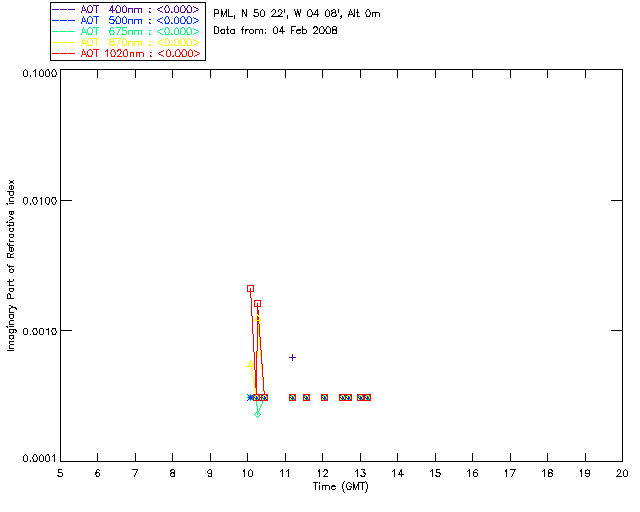The image size is (640, 512).
Task: Select the 'AOT 400nm : <0.000>' legend entry
Action: pyautogui.click(x=127, y=9)
